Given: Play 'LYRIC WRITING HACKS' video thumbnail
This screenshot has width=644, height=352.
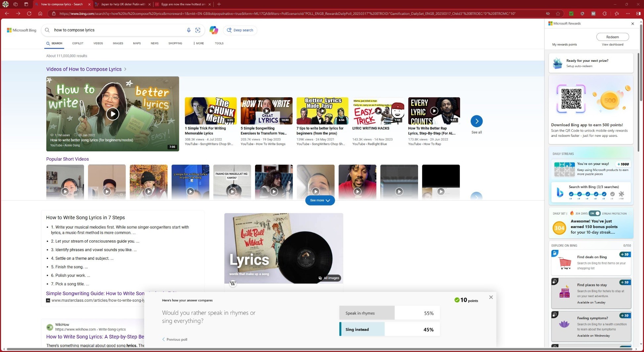Looking at the screenshot, I should (x=378, y=111).
